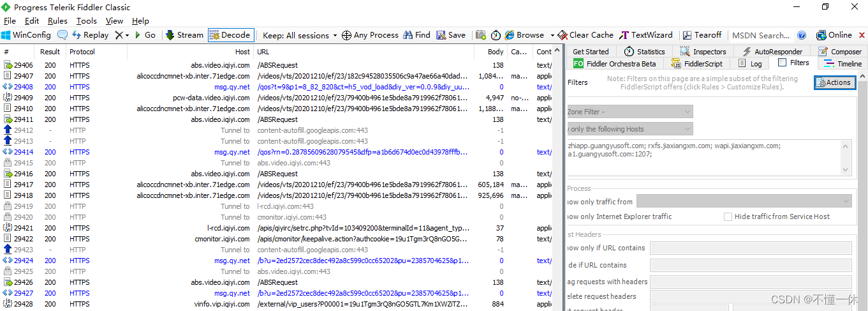
Task: Switch to the FiddlerScript tab
Action: click(x=696, y=64)
